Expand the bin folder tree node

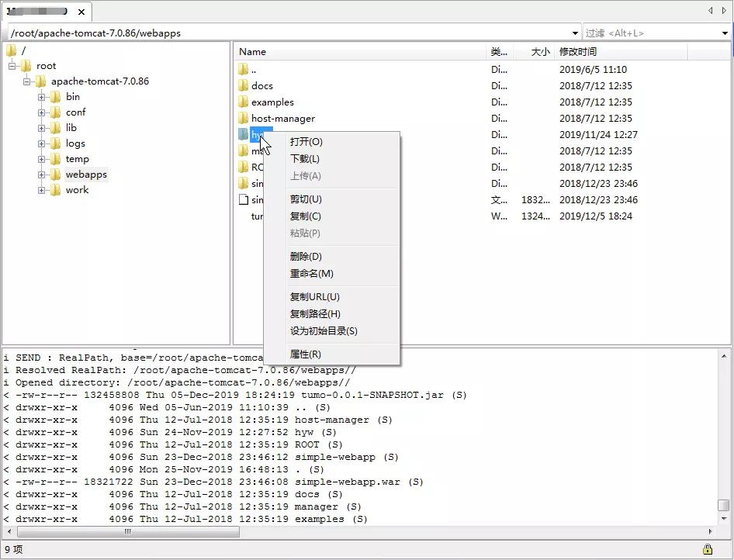(42, 97)
